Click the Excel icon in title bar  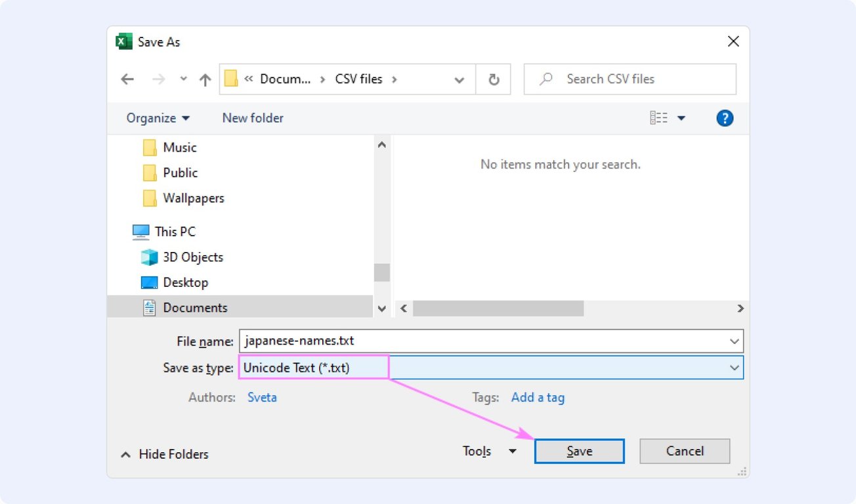pyautogui.click(x=123, y=41)
